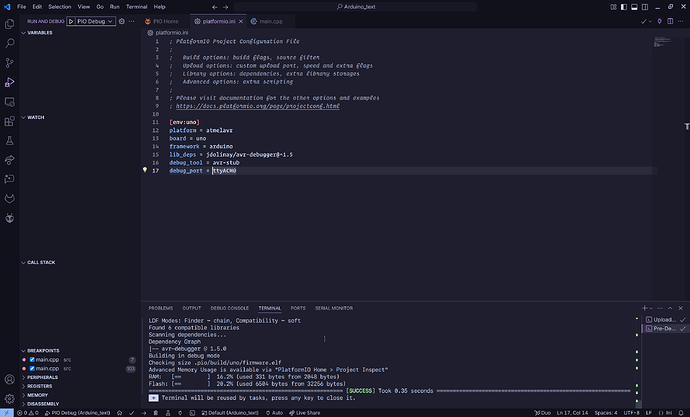Open the Customize Layout button in title bar
The height and width of the screenshot is (417, 690).
613,7
